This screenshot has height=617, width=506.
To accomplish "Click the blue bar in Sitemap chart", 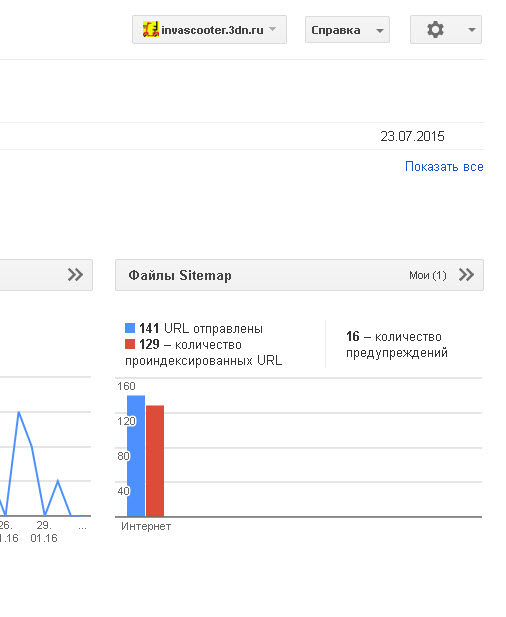I will pyautogui.click(x=136, y=456).
